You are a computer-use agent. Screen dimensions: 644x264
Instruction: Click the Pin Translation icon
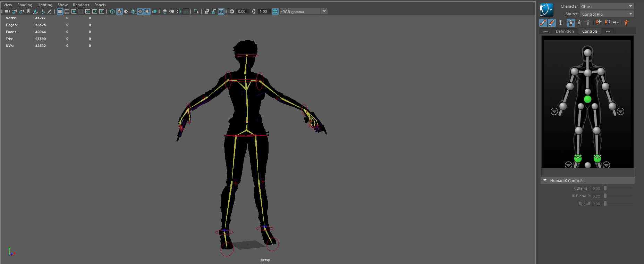pos(599,23)
